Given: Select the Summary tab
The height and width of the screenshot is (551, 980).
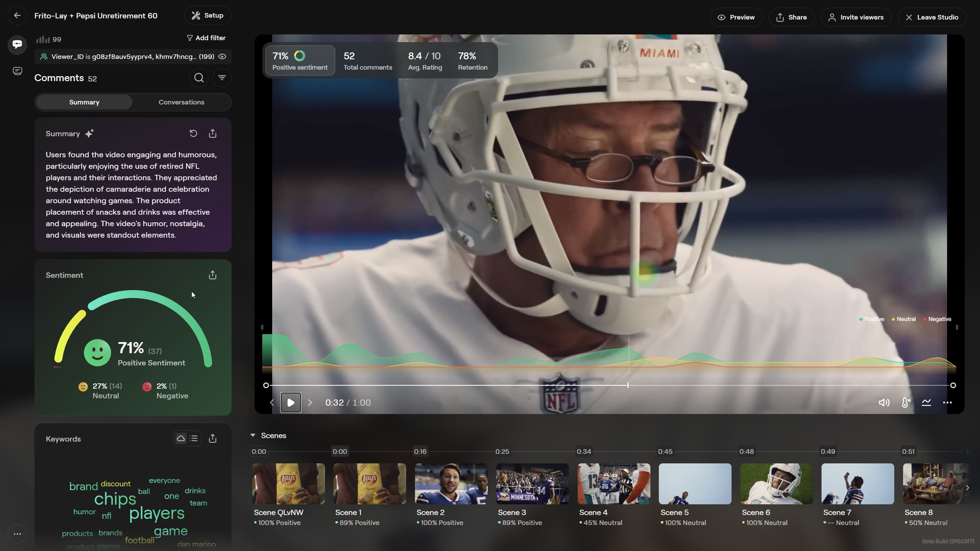Looking at the screenshot, I should pos(84,102).
